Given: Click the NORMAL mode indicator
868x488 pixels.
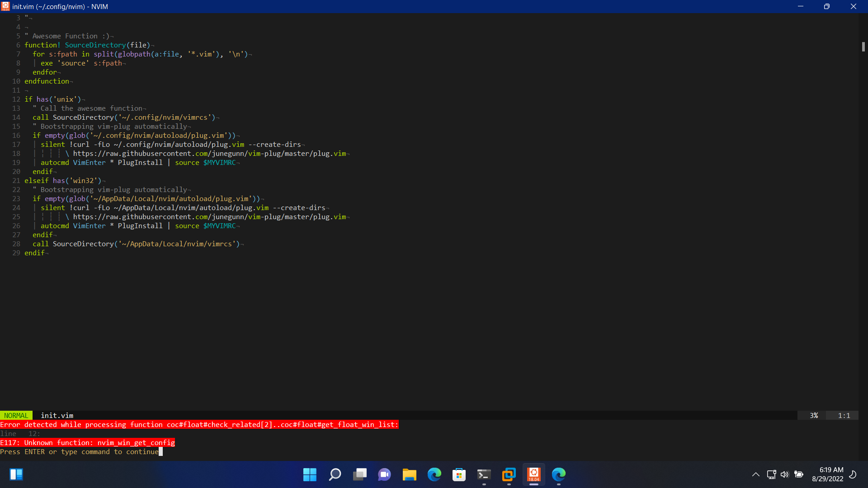Looking at the screenshot, I should coord(16,415).
